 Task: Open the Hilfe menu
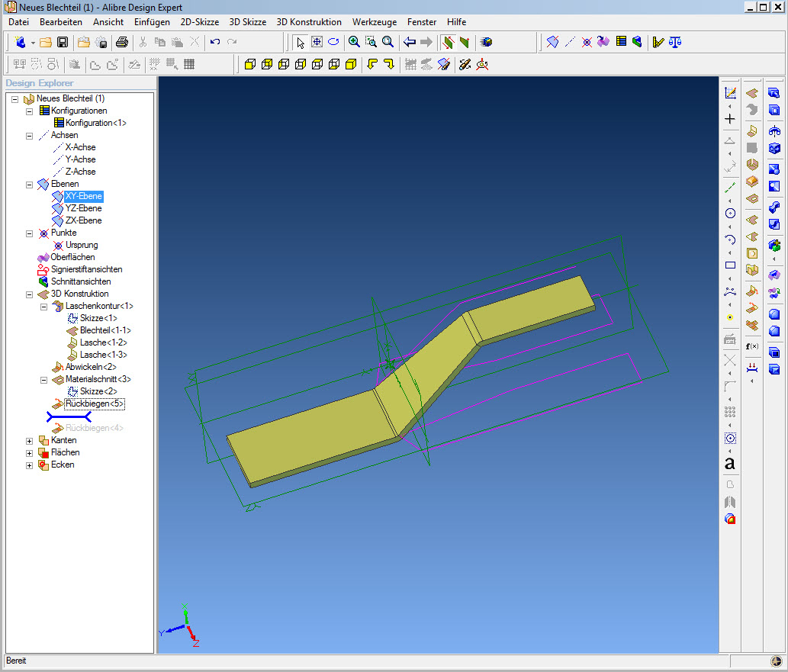pos(456,22)
